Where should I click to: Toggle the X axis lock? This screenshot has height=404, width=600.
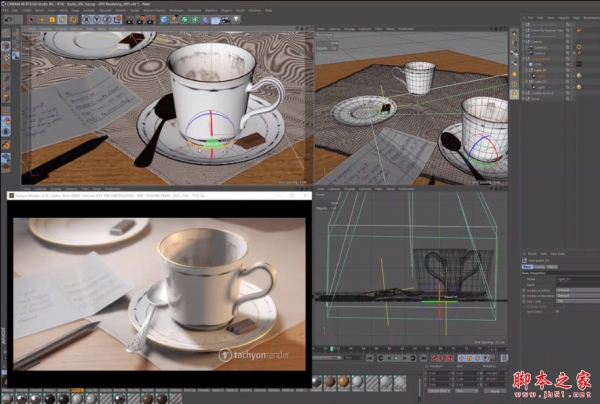[87, 19]
